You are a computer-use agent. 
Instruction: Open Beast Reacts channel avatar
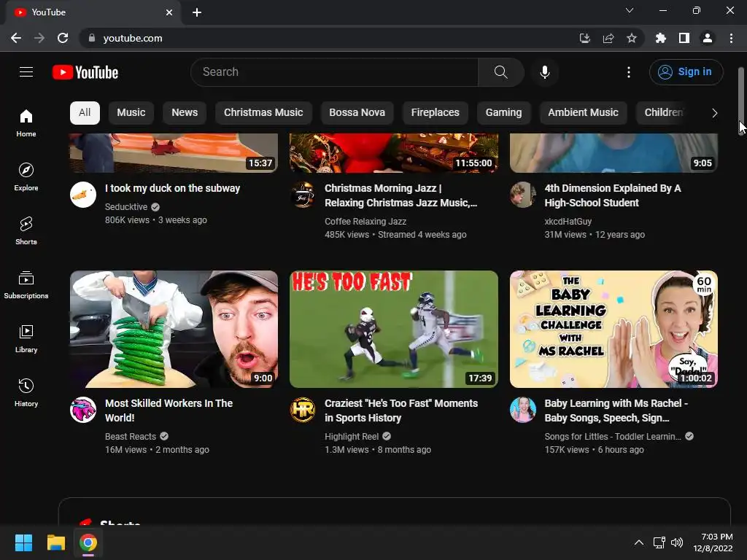(x=83, y=410)
